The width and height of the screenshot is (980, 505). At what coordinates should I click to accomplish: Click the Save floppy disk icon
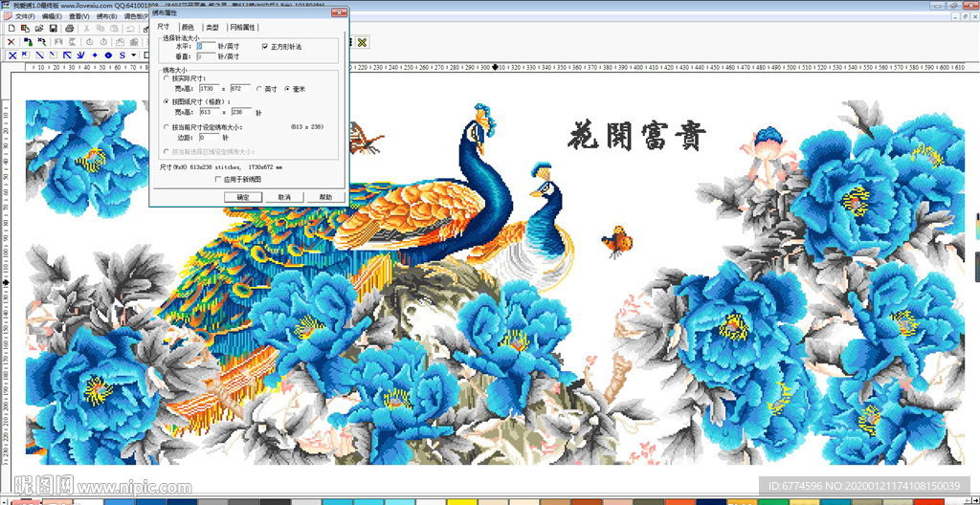(x=54, y=28)
